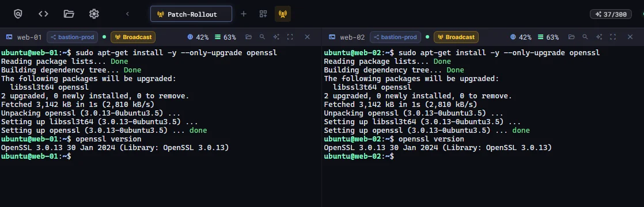Click "libssl3t64 openssl" line in web-01
Screen dimensions: 644x207
pyautogui.click(x=50, y=87)
